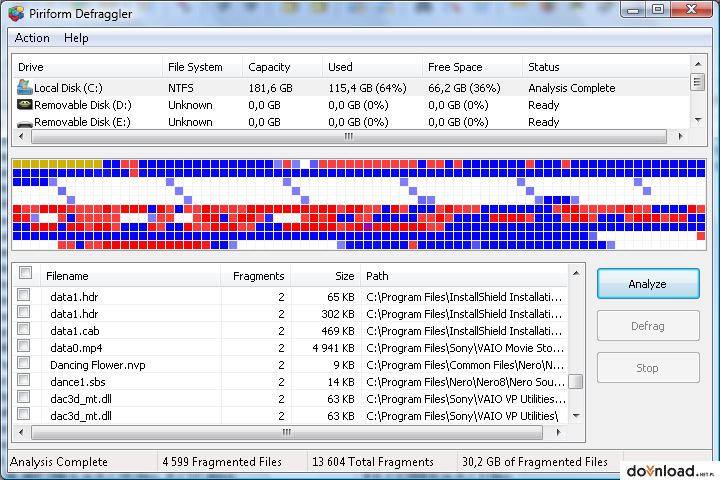Viewport: 720px width, 480px height.
Task: Click the 4 941 KB size cell
Action: (x=333, y=348)
